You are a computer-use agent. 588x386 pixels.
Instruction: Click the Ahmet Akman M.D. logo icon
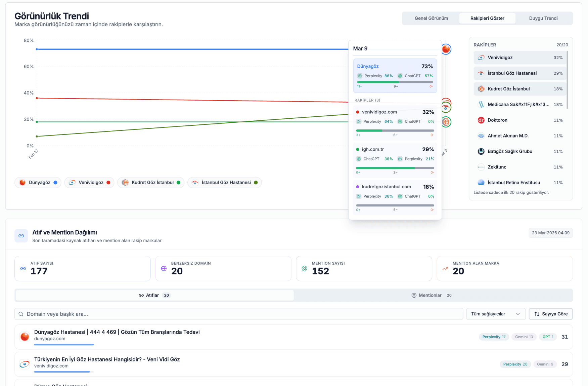coord(481,136)
